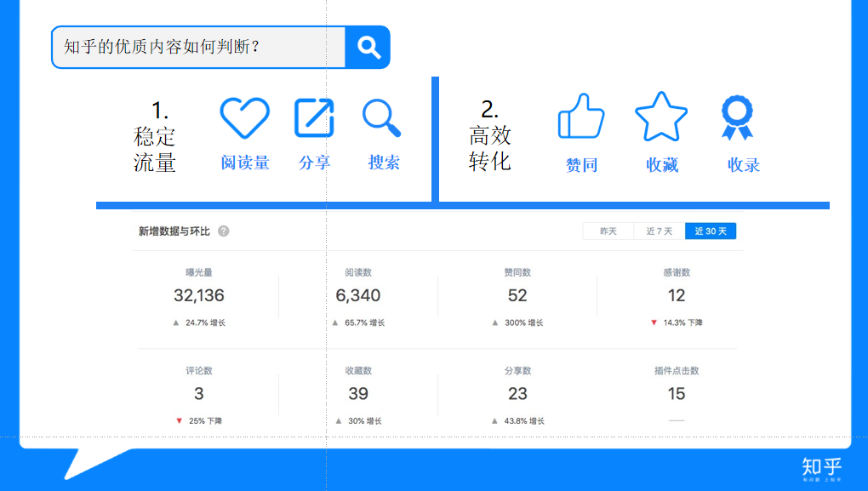Click the magnifier search button

coord(368,47)
